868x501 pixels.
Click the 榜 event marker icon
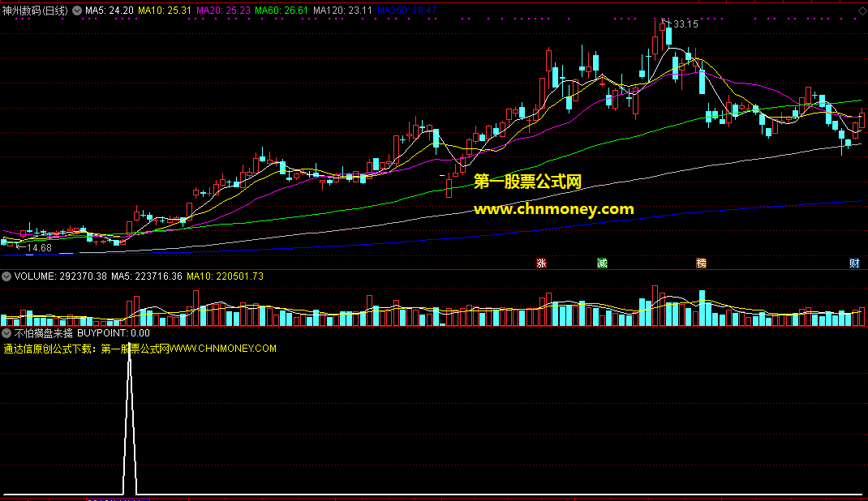click(701, 263)
